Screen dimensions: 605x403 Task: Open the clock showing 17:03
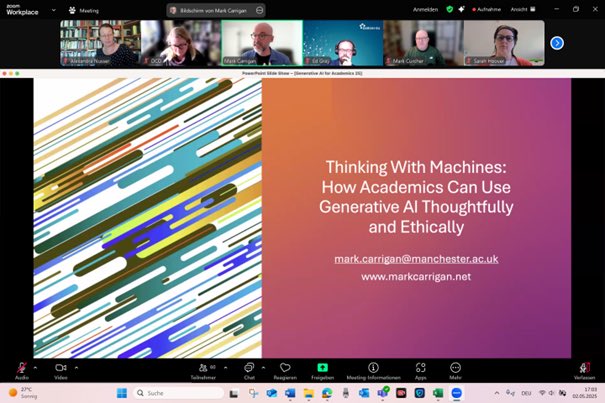click(x=585, y=393)
